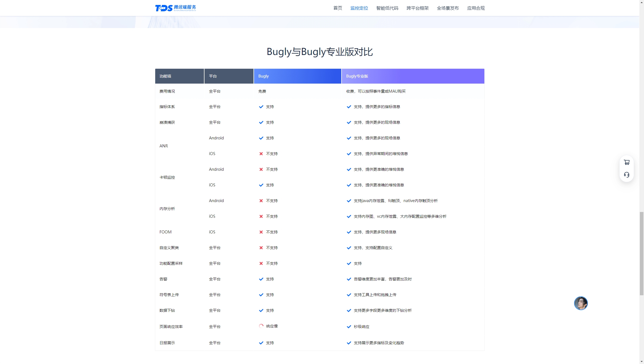Click the loading spinner beside 响应慢
The height and width of the screenshot is (364, 644).
[261, 326]
